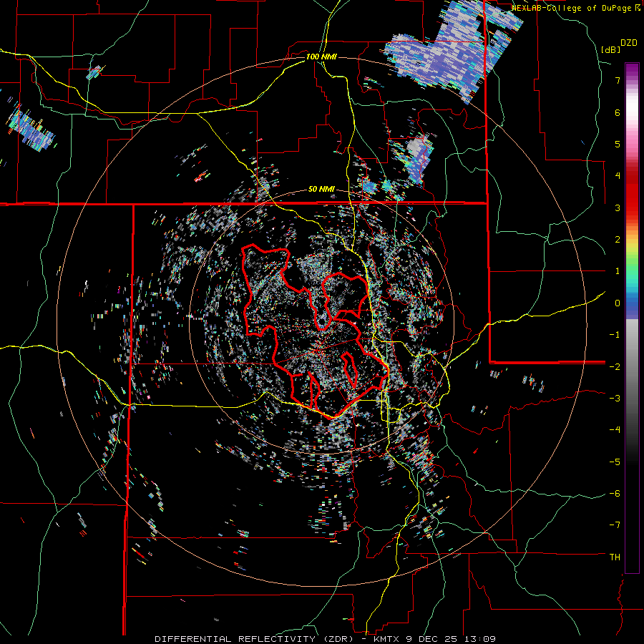Click the -3 value on color scale

615,399
